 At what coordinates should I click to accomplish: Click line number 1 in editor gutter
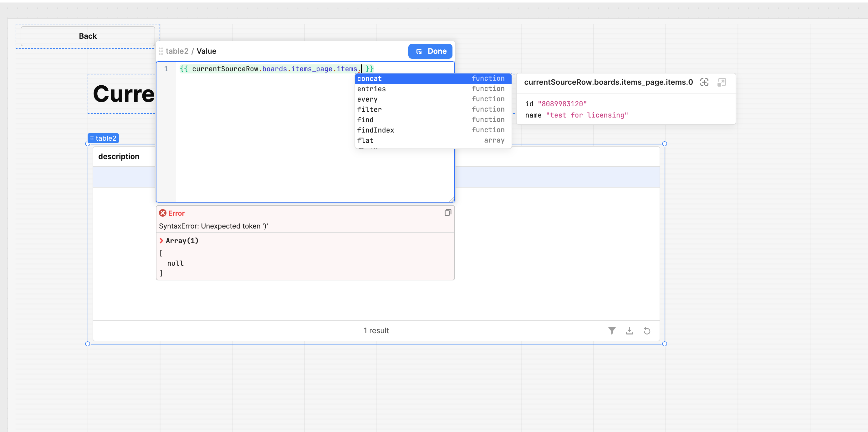point(166,69)
